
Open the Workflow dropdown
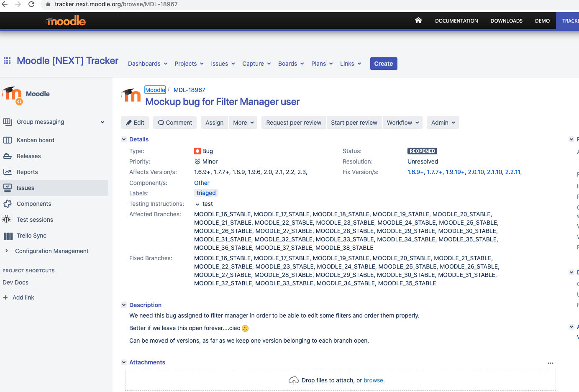coord(402,123)
